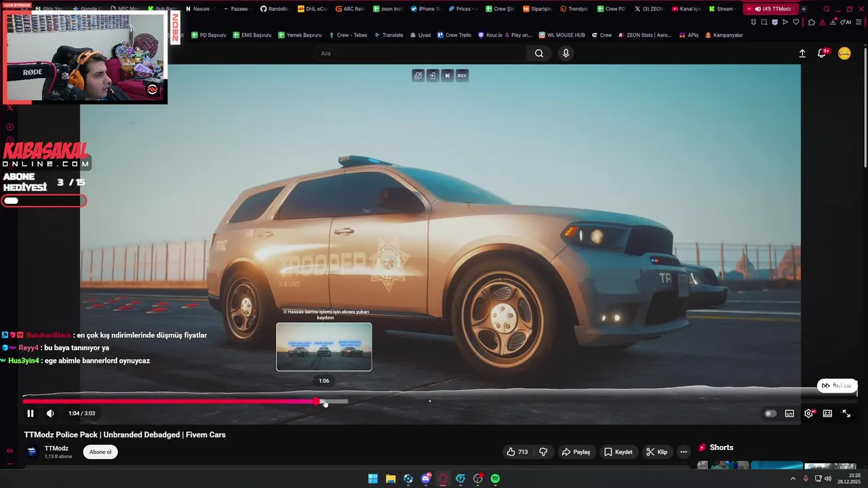Open a new browser tab
This screenshot has height=488, width=868.
click(x=804, y=9)
